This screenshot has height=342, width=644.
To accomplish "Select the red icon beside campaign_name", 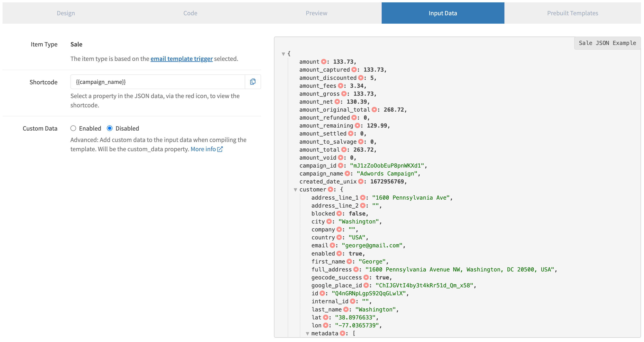I will 347,173.
